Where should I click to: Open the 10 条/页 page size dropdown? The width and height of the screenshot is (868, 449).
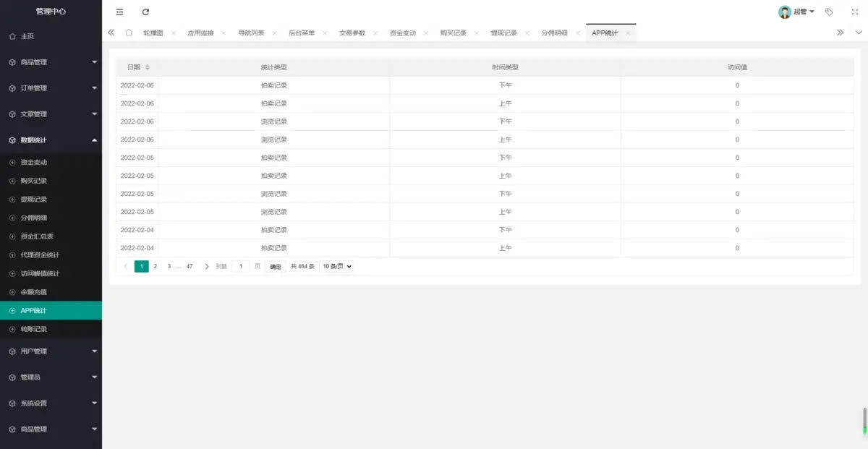(x=337, y=266)
